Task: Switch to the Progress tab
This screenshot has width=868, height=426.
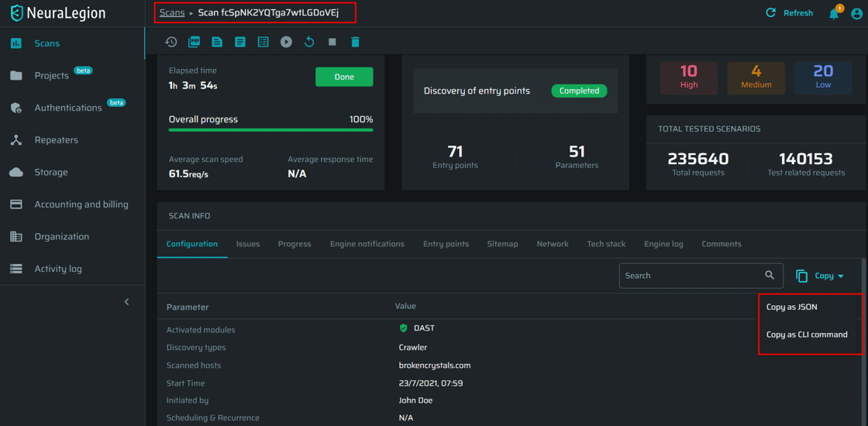Action: (294, 244)
